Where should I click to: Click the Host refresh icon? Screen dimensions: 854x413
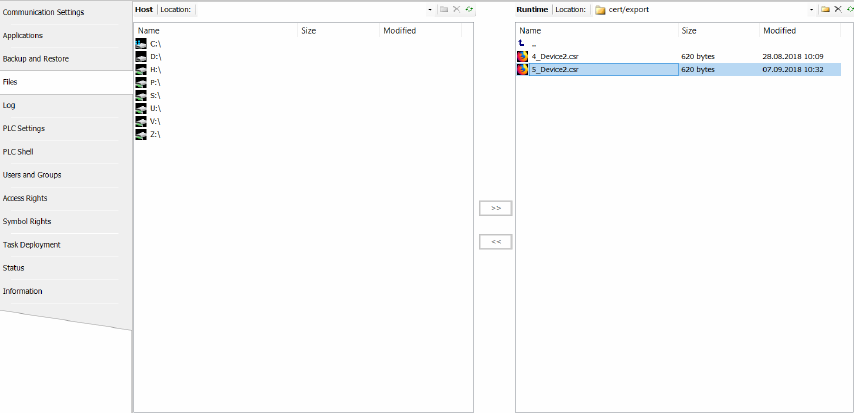tap(468, 9)
